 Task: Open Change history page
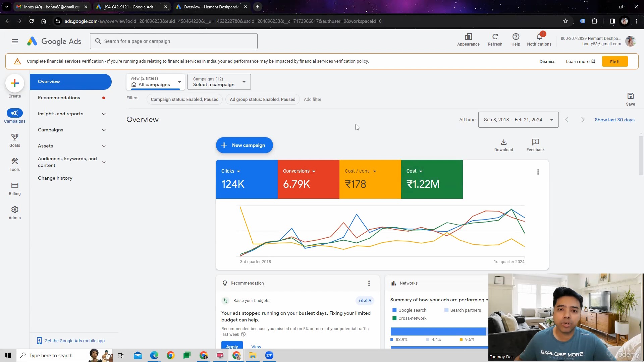click(55, 178)
